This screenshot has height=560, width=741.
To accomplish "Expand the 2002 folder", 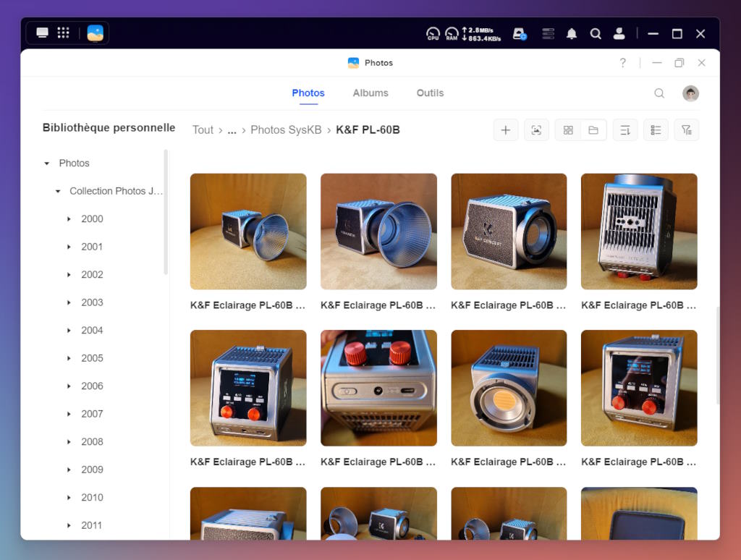I will [69, 275].
